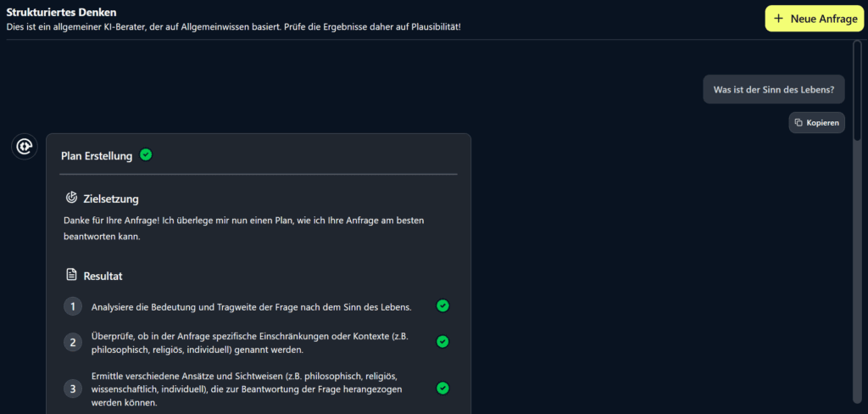Click the AI assistant avatar icon
868x414 pixels.
[x=24, y=146]
